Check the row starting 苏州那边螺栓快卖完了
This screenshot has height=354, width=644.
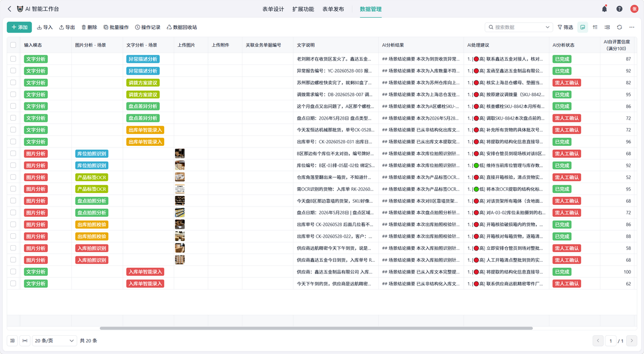13,83
